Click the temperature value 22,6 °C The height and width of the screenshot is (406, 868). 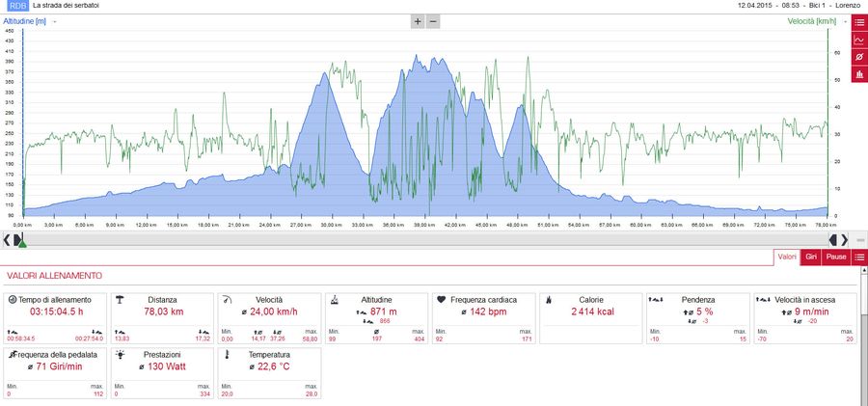click(274, 366)
